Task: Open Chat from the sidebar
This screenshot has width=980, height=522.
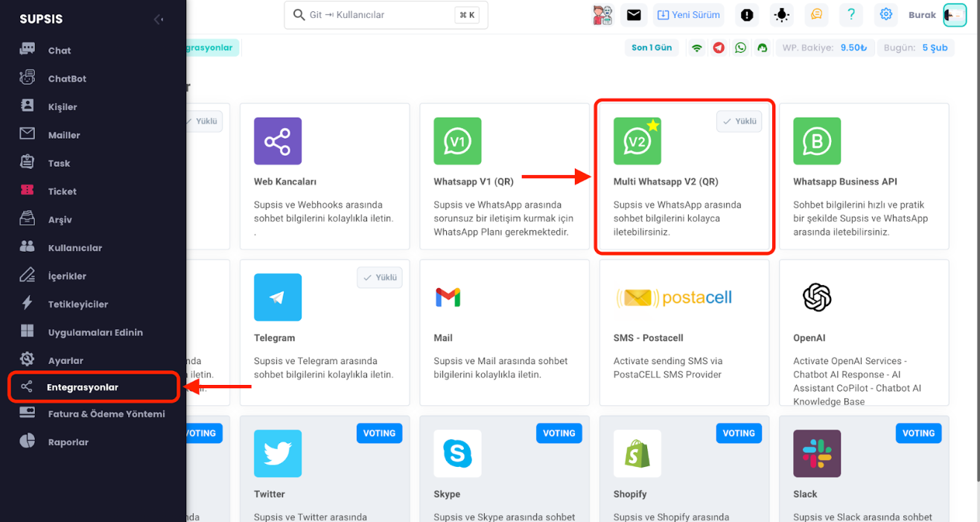Action: (x=60, y=51)
